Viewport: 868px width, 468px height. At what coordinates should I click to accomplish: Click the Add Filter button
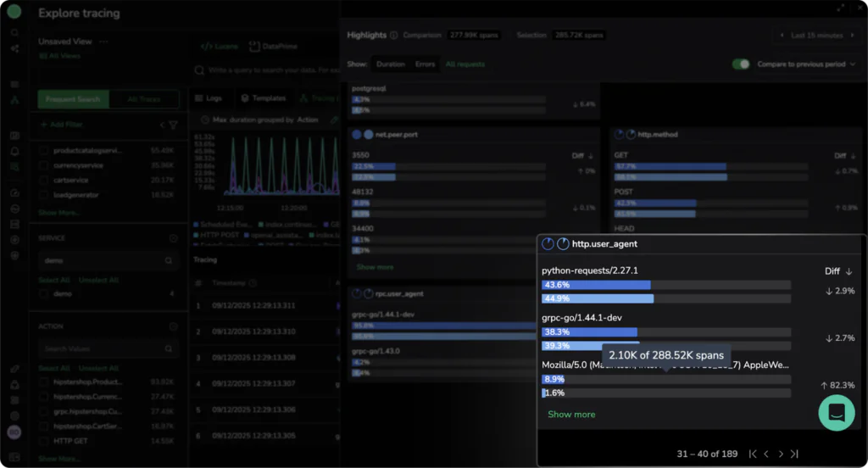point(62,125)
